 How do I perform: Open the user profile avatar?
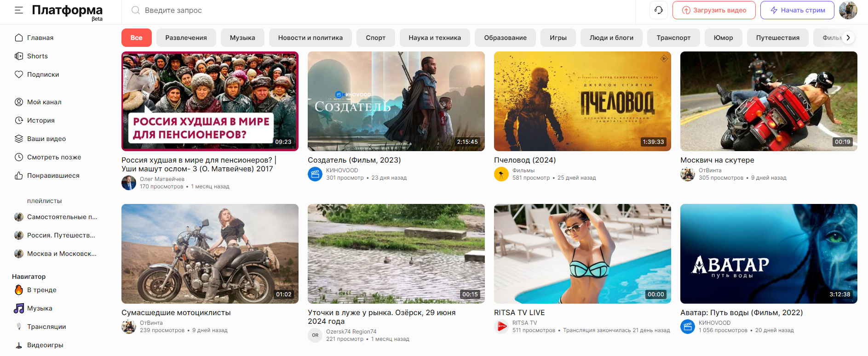coord(848,10)
